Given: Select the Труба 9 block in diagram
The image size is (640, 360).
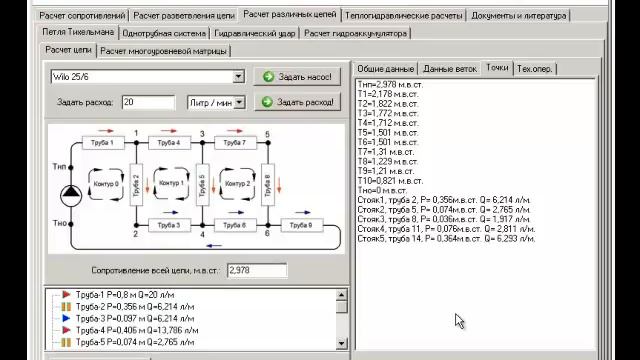Looking at the screenshot, I should pos(301,225).
